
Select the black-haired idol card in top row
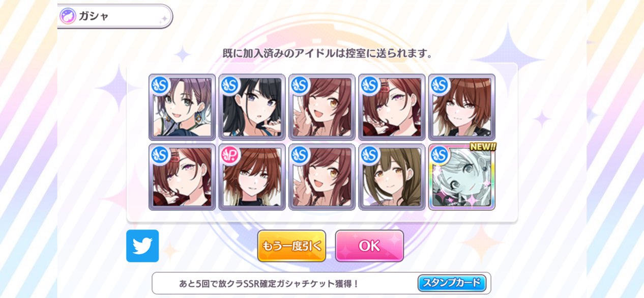point(252,107)
